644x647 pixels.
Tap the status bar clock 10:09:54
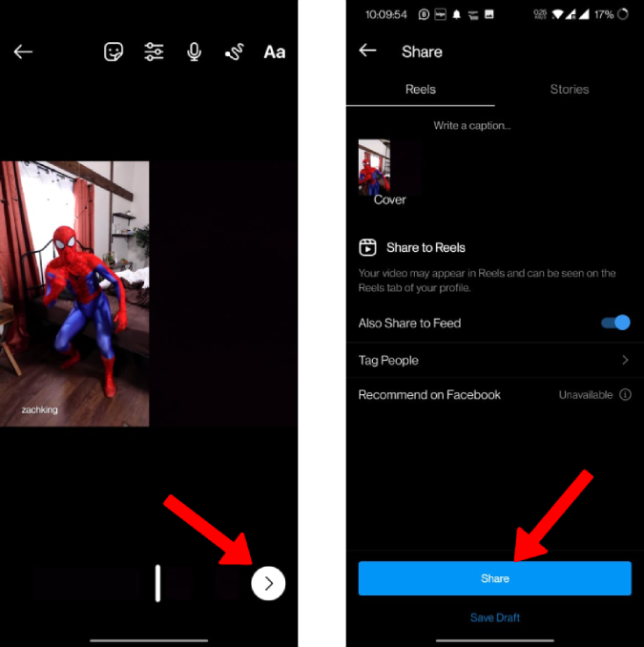(385, 14)
